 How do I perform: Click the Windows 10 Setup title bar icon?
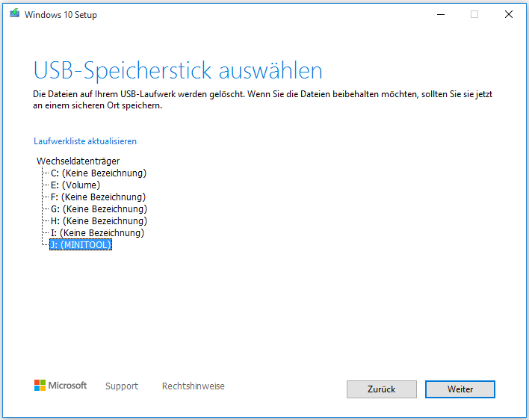14,13
